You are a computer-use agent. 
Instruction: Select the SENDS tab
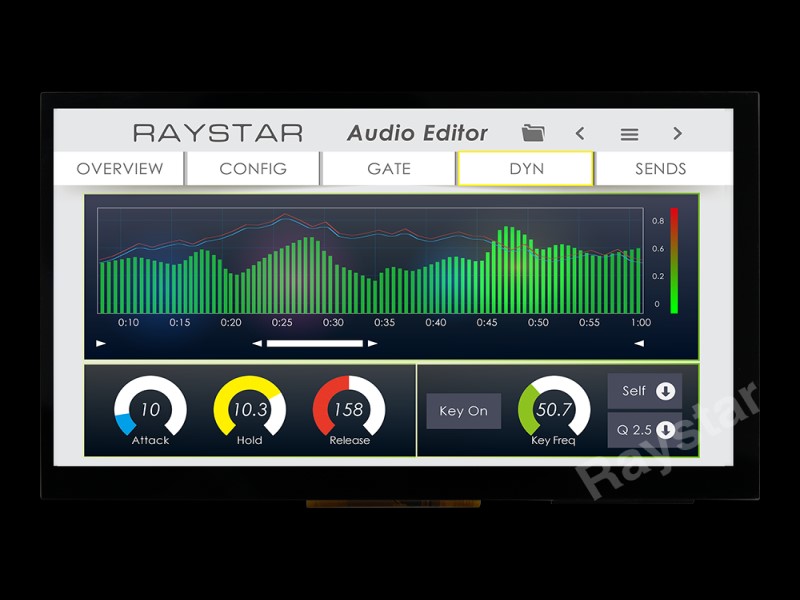pos(661,168)
